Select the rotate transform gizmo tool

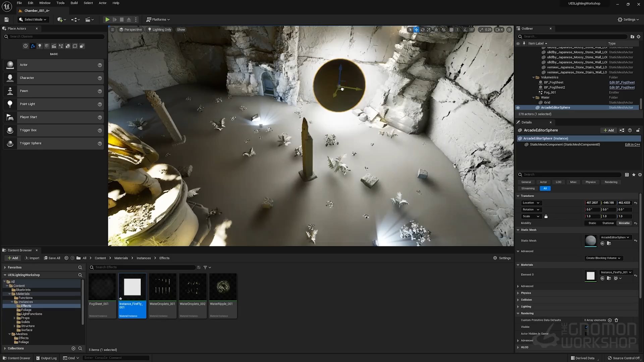[x=423, y=30]
